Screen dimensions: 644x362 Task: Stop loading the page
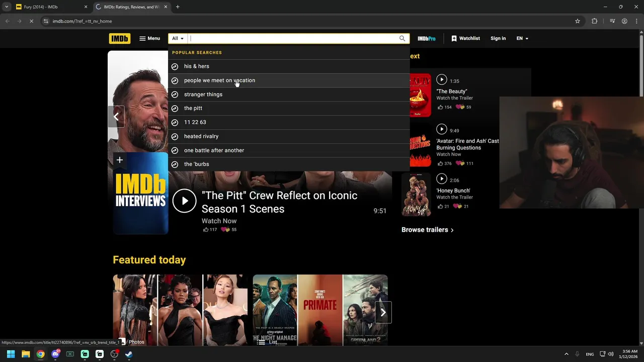(31, 21)
